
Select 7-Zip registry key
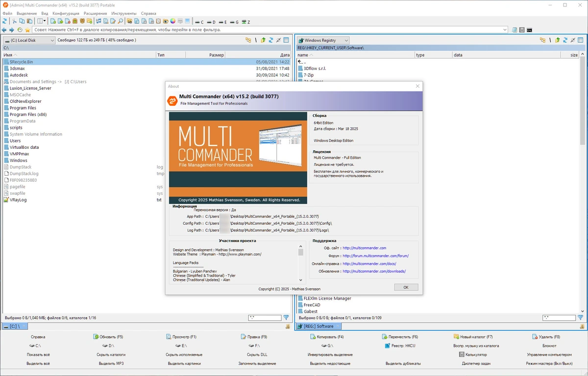click(x=308, y=75)
